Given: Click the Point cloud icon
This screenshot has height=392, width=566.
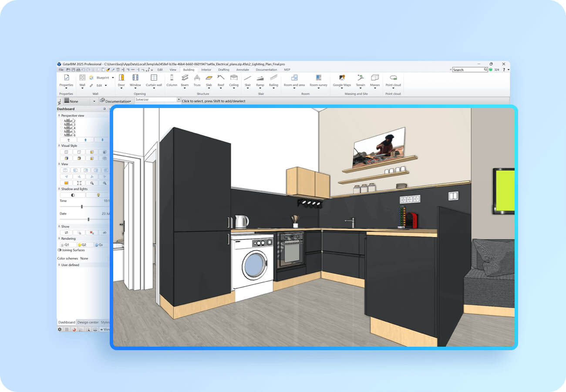Looking at the screenshot, I should pos(393,78).
